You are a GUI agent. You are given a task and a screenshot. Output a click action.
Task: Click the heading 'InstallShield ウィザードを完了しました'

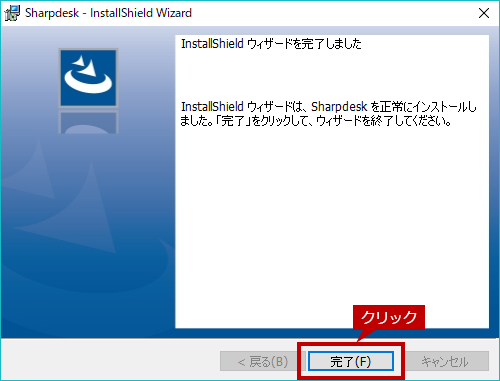point(271,44)
